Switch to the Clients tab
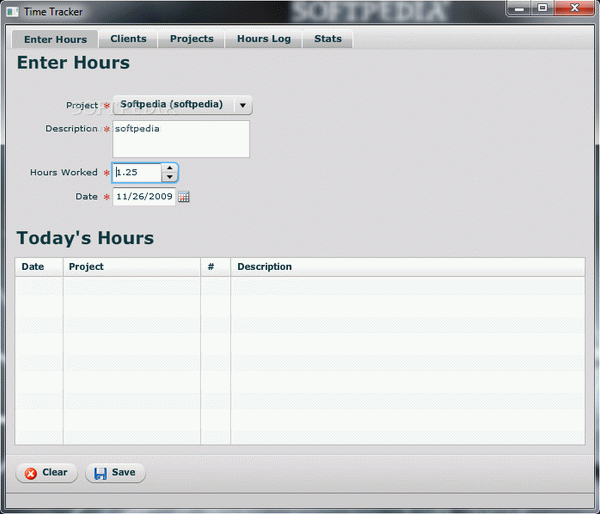Image resolution: width=600 pixels, height=514 pixels. click(128, 39)
